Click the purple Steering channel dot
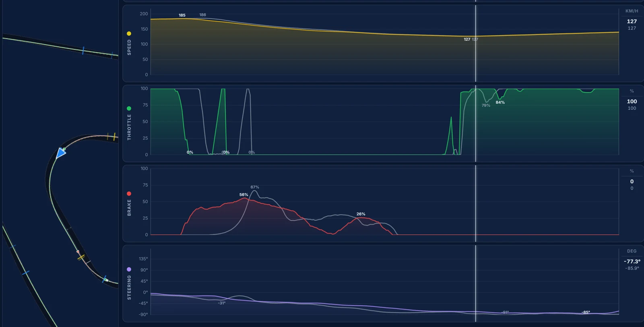Viewport: 644px width, 327px height. click(x=129, y=269)
